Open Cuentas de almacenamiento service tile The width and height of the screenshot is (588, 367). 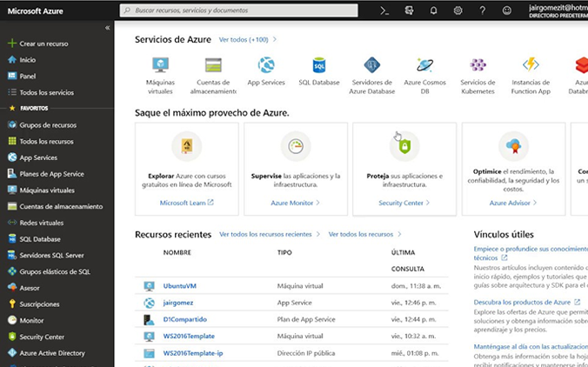coord(213,76)
